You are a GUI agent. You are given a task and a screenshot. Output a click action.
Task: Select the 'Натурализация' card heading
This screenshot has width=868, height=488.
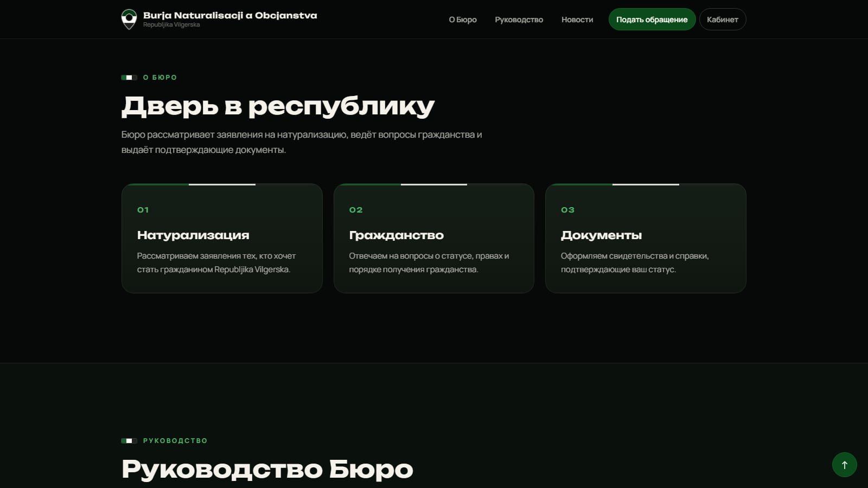[193, 235]
